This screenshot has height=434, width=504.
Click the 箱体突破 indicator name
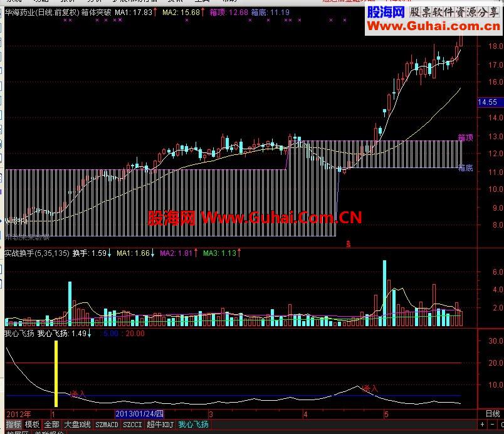pyautogui.click(x=96, y=13)
